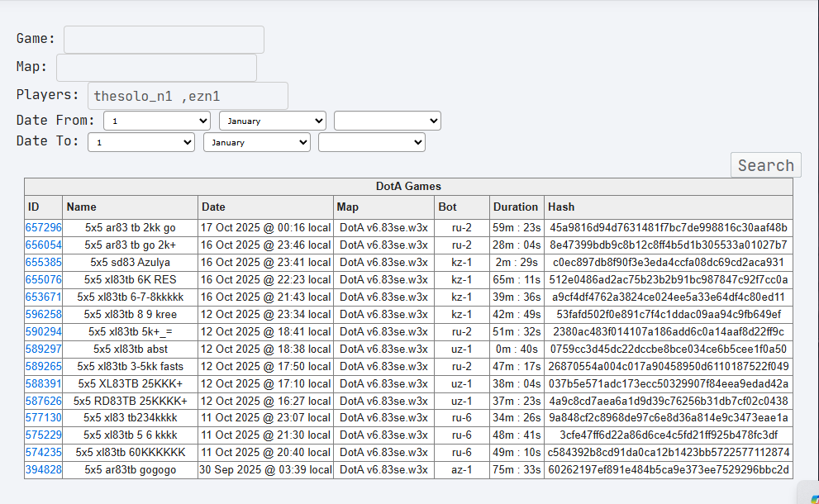Click the Hash column header

pyautogui.click(x=669, y=207)
